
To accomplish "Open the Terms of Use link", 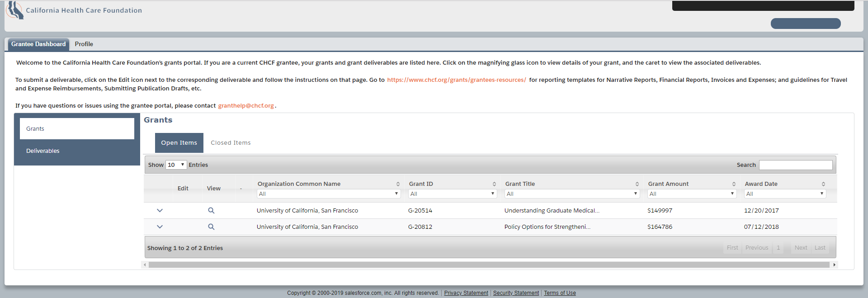I will (560, 293).
